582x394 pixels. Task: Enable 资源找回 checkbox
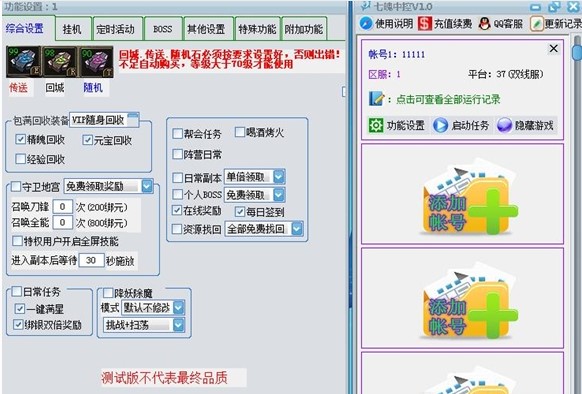coord(177,229)
